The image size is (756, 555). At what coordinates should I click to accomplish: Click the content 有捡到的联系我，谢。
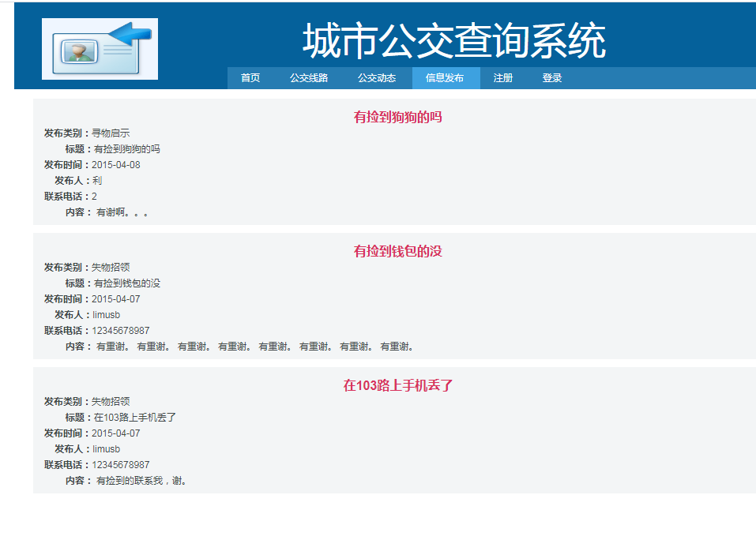(x=141, y=481)
